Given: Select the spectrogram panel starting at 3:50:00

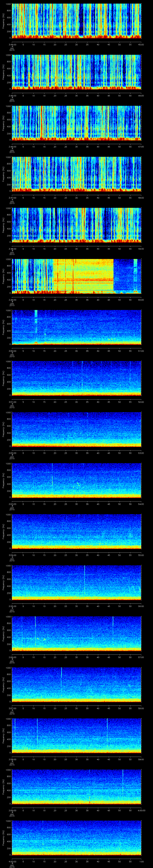Looking at the screenshot, I should click(x=77, y=327).
